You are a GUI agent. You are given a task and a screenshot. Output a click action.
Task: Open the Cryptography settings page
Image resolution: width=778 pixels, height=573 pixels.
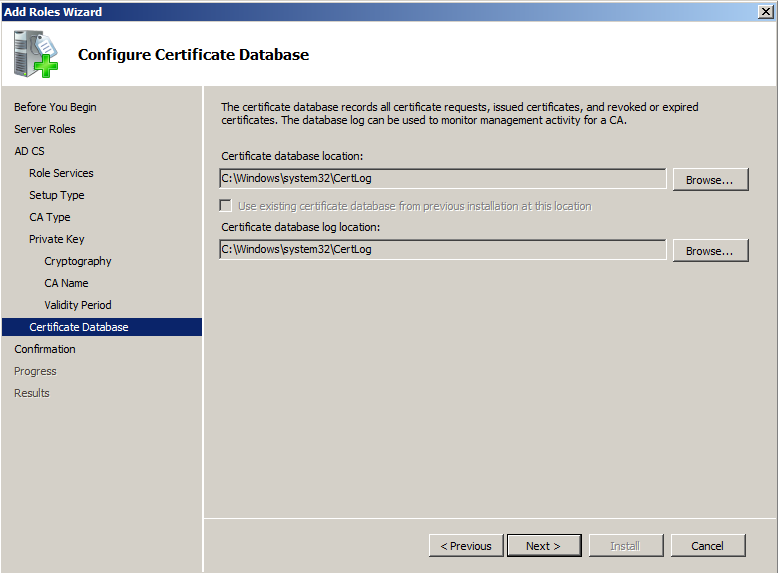click(x=78, y=261)
